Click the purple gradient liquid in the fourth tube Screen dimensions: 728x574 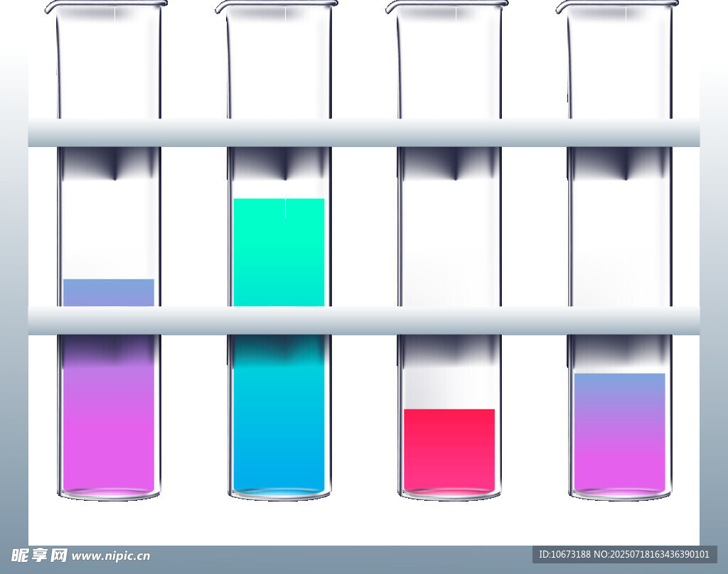tap(619, 433)
